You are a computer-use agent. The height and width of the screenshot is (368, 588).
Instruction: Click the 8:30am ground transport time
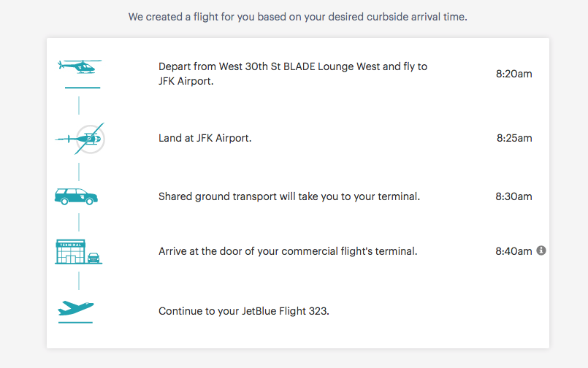click(513, 196)
